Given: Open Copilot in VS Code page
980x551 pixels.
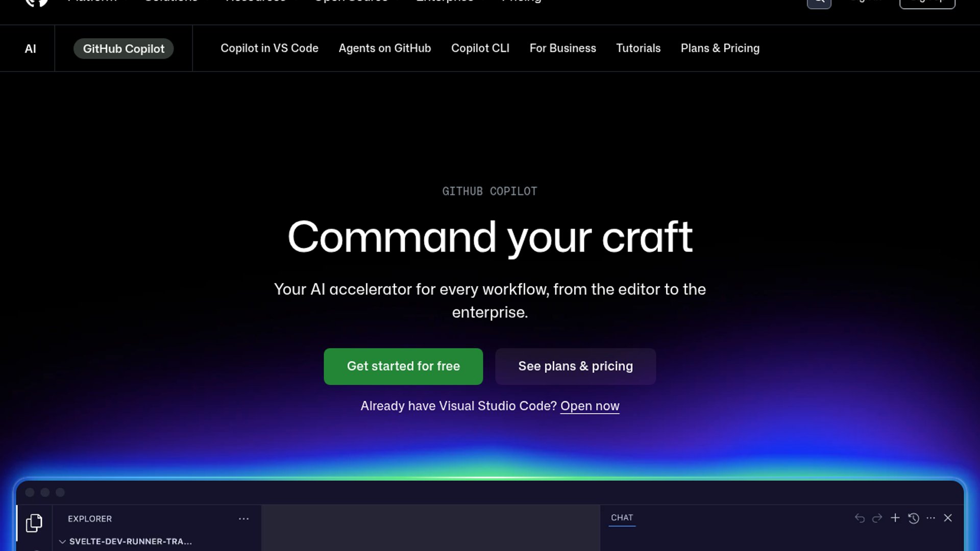Looking at the screenshot, I should point(269,48).
